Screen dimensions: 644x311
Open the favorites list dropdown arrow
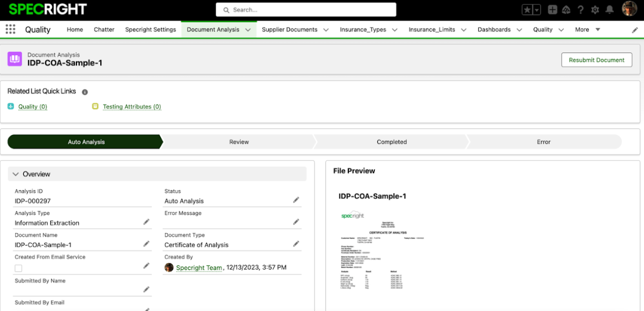[x=537, y=10]
